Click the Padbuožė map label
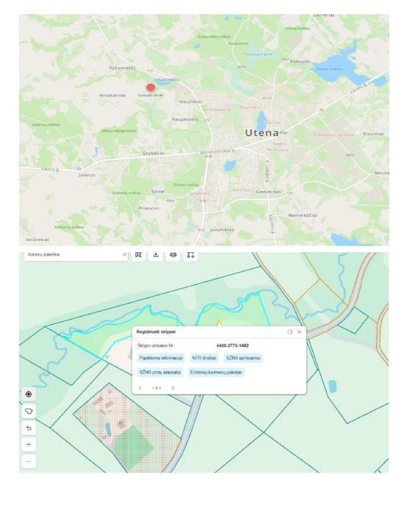Screen dimensions: 411x532 pyautogui.click(x=299, y=61)
